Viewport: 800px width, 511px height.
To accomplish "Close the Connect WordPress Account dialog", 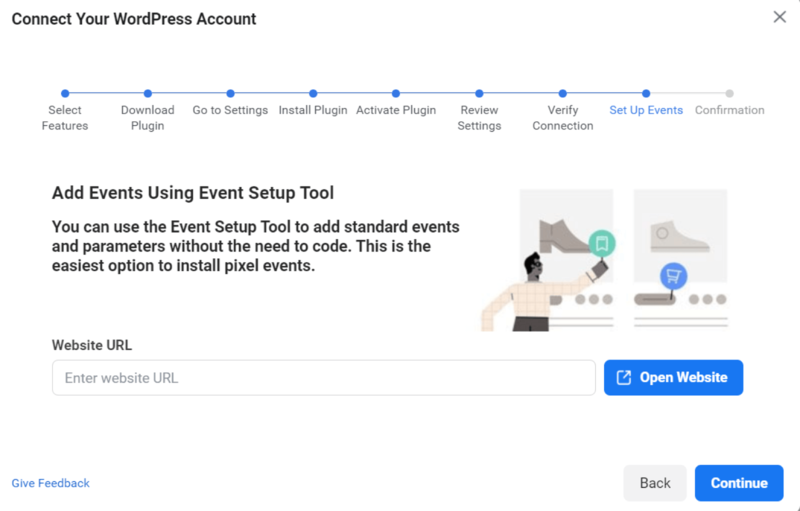I will click(780, 17).
